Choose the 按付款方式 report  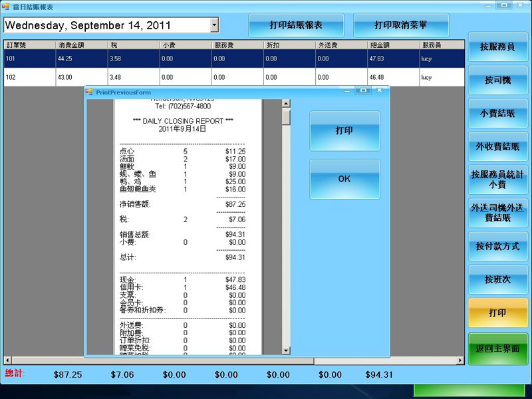[x=497, y=247]
